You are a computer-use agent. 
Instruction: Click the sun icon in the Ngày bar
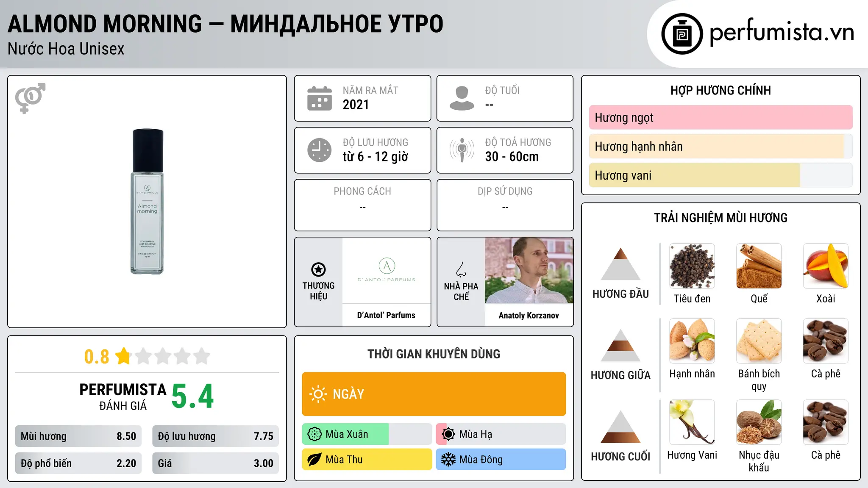318,394
